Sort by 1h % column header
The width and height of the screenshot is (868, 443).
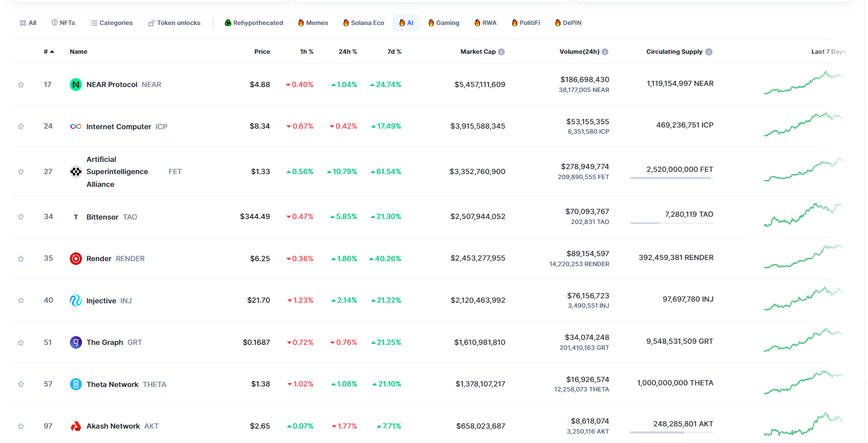coord(307,52)
